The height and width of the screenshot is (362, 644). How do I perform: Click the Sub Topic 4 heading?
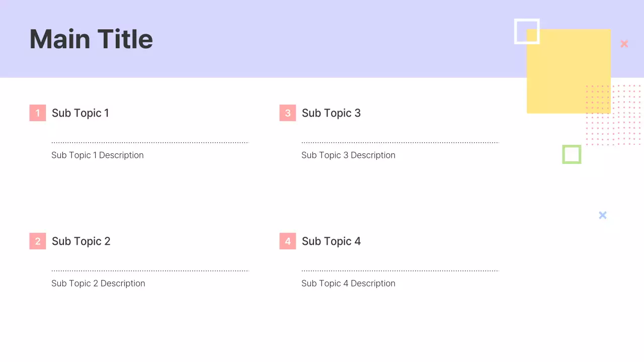(331, 241)
